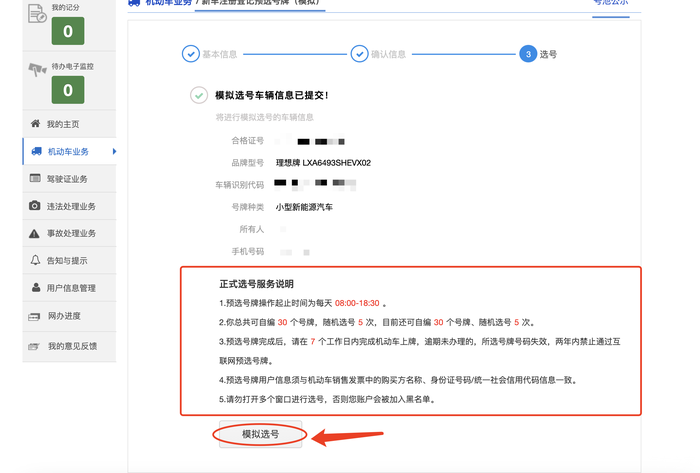Click the 模拟选号 button

[x=260, y=435]
